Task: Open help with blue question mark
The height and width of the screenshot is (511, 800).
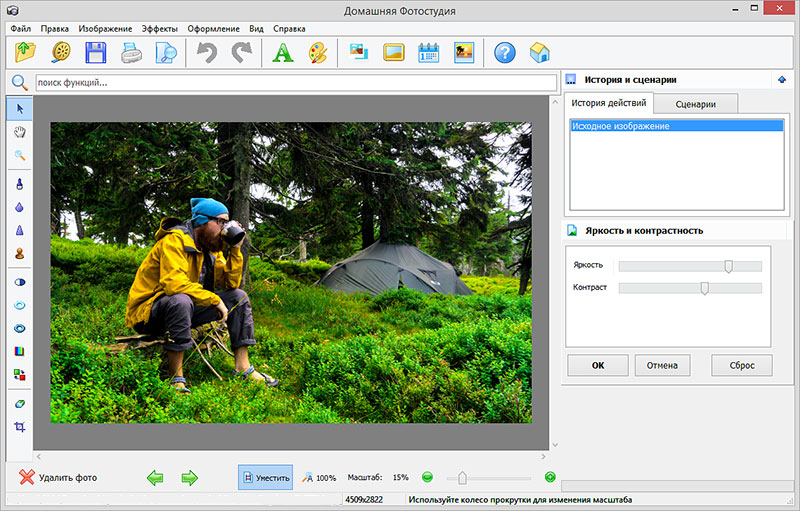Action: click(x=505, y=53)
